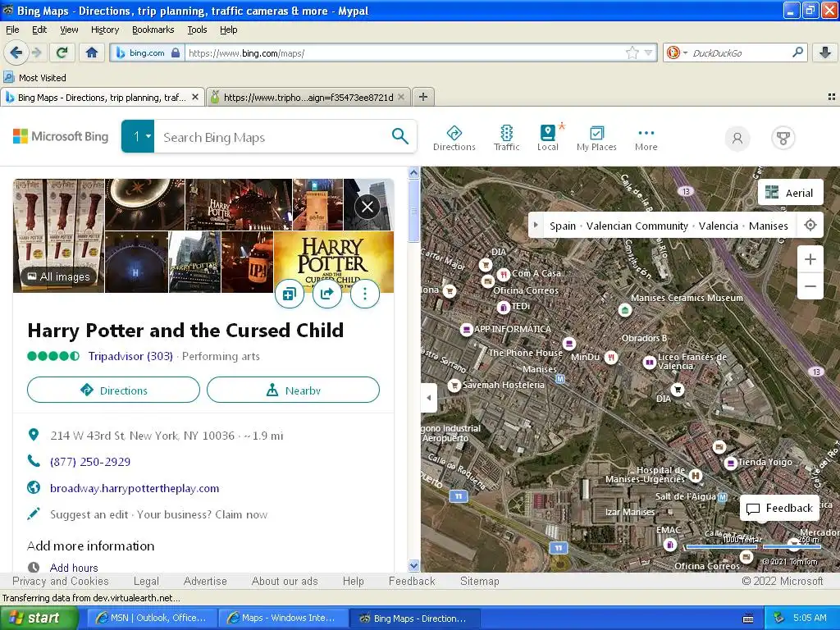Zoom out on the map
Screen dimensions: 840x630
click(810, 286)
